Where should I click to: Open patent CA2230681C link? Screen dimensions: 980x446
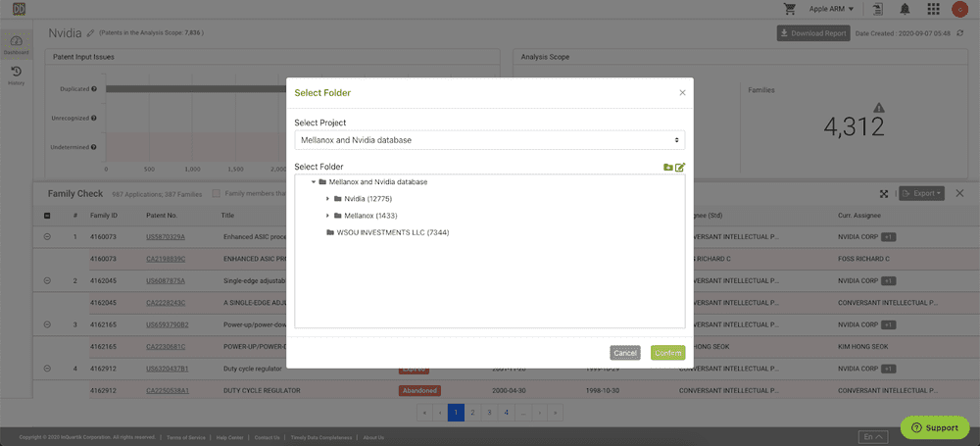166,347
